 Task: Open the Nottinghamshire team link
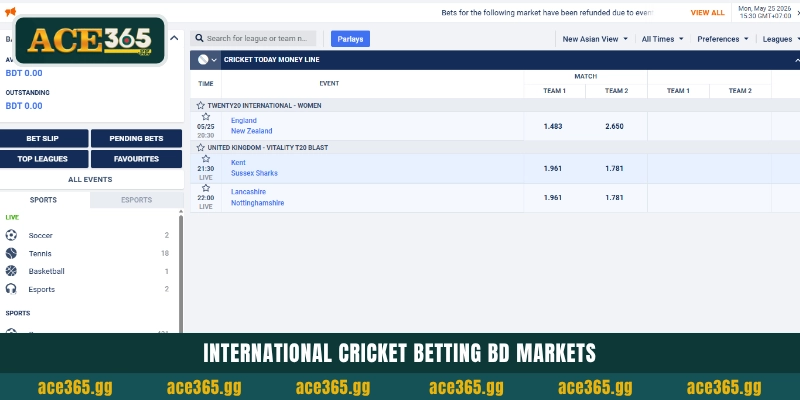pos(258,203)
